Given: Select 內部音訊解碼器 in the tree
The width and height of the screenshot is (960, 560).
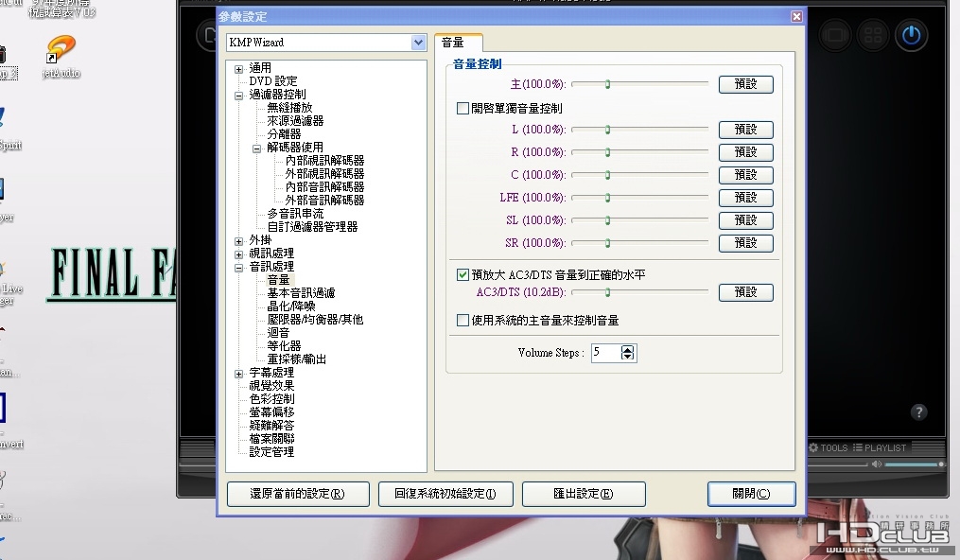Looking at the screenshot, I should point(324,187).
